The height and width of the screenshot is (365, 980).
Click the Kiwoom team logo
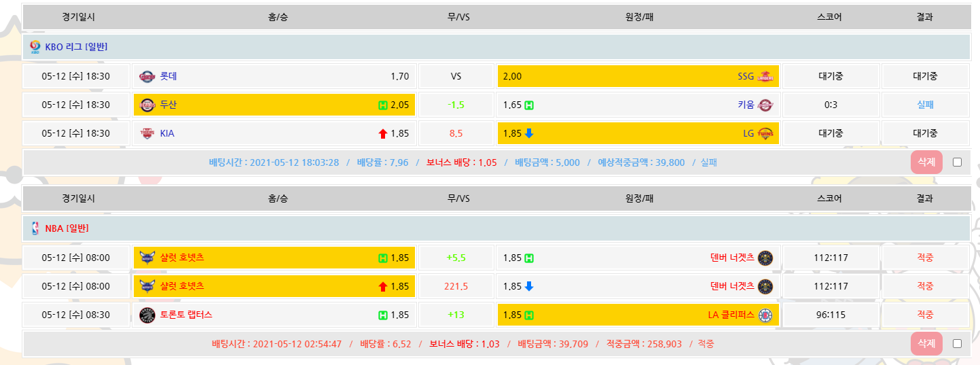(765, 105)
